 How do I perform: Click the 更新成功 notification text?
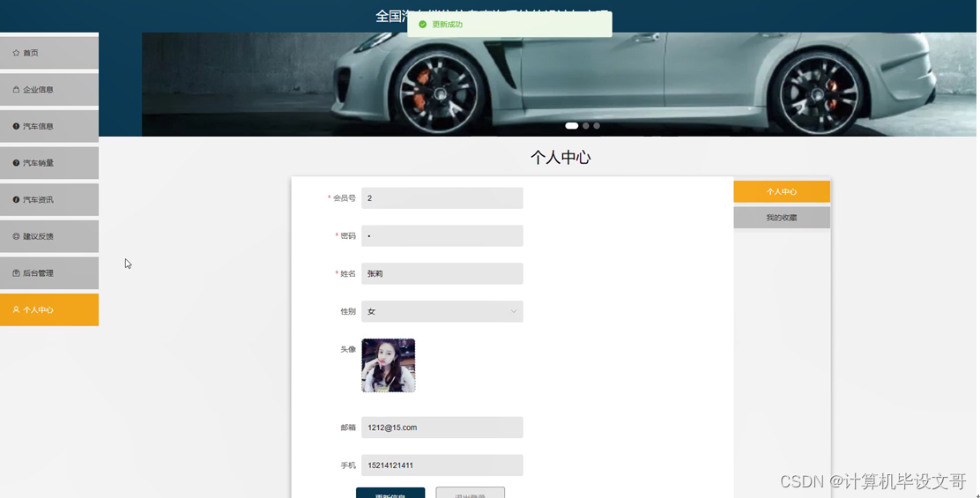pyautogui.click(x=448, y=25)
